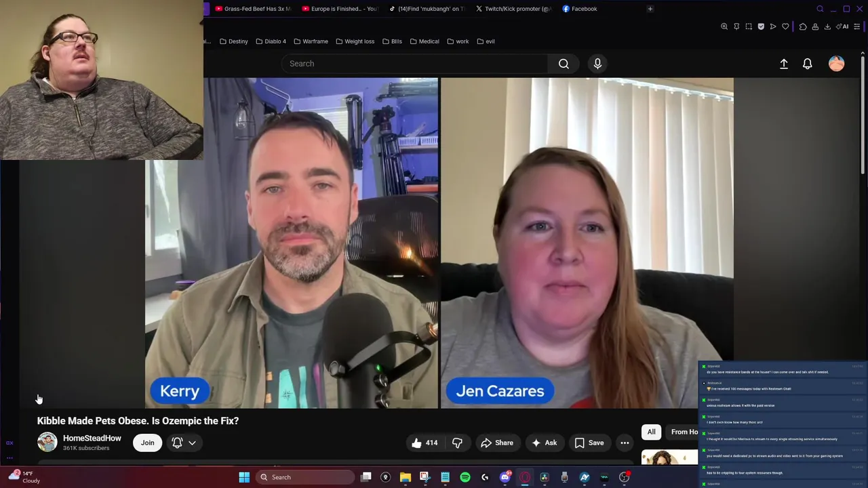Click the YouTube Search input field
The width and height of the screenshot is (868, 488).
(x=414, y=64)
